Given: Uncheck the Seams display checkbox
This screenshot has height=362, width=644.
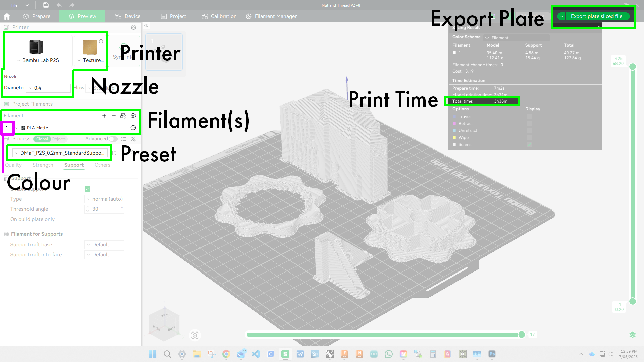Looking at the screenshot, I should 529,145.
